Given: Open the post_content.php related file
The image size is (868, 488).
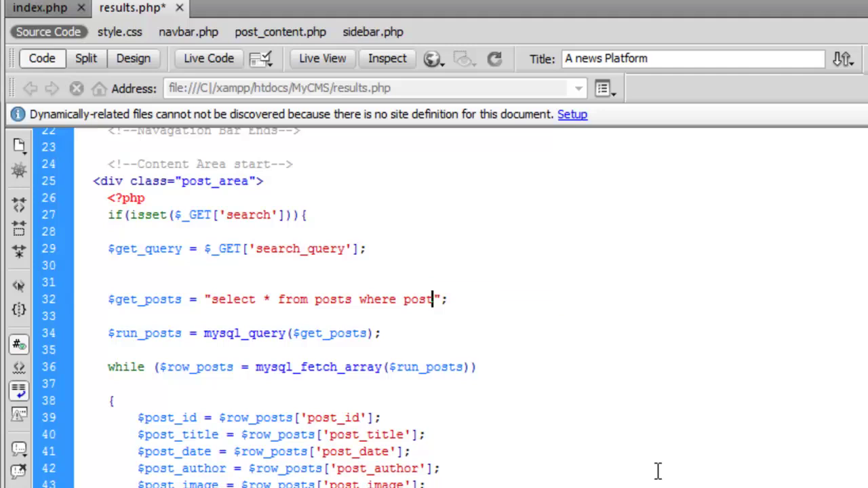Looking at the screenshot, I should pos(281,32).
